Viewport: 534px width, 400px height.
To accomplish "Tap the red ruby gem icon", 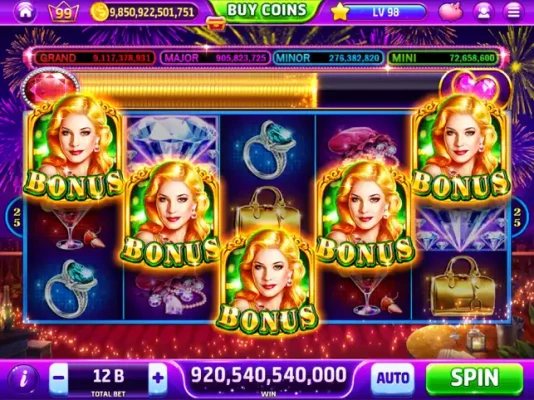I will coord(50,87).
